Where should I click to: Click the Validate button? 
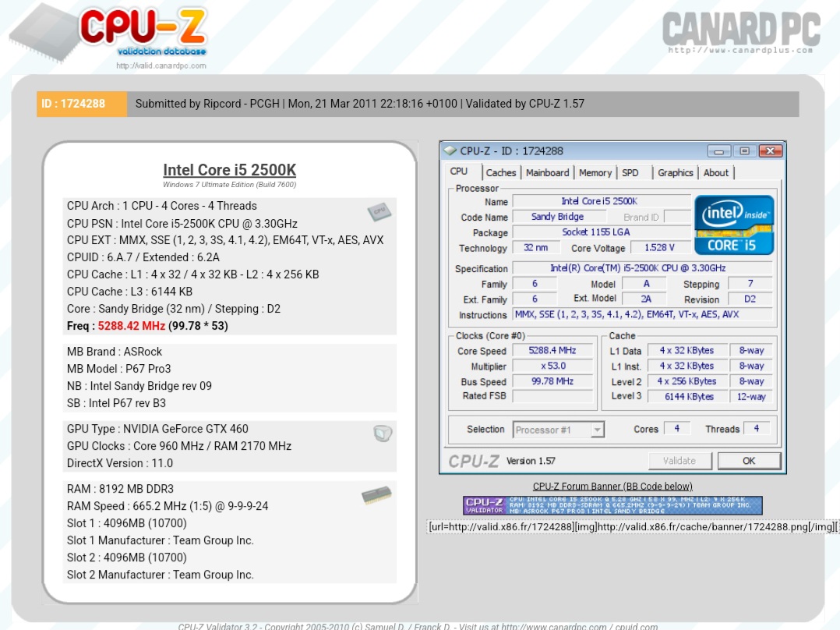(x=679, y=461)
